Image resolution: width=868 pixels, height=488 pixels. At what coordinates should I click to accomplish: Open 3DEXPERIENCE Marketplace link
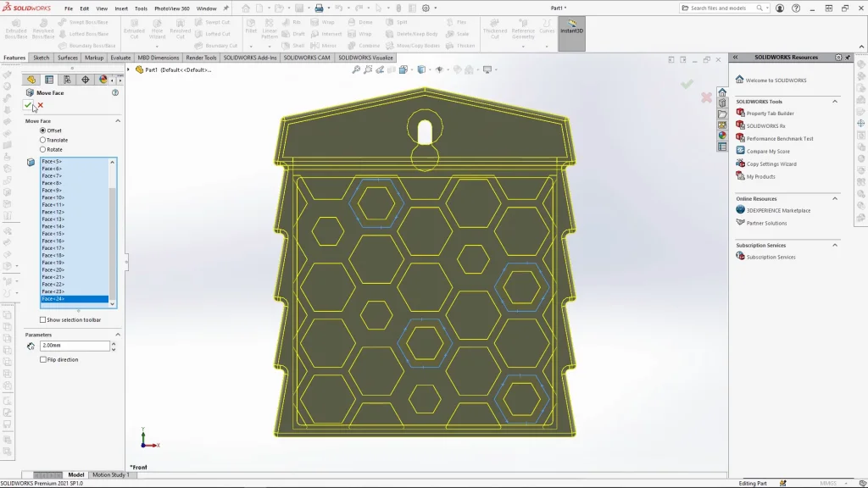[777, 210]
